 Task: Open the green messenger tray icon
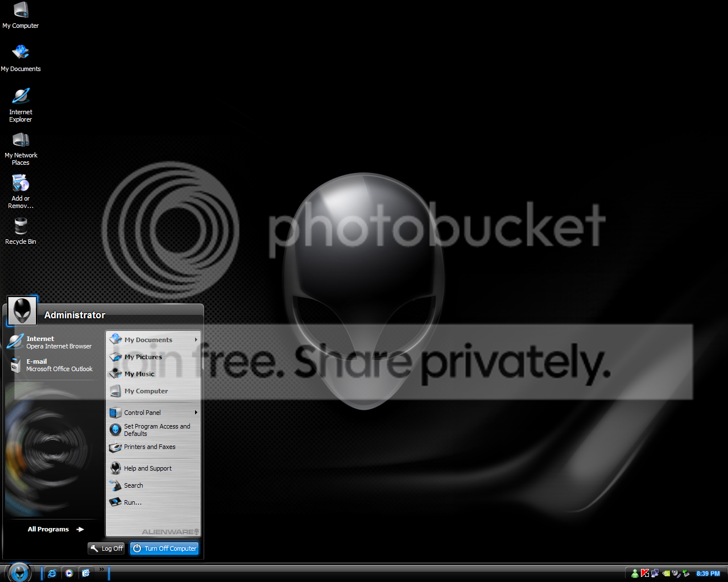point(635,573)
